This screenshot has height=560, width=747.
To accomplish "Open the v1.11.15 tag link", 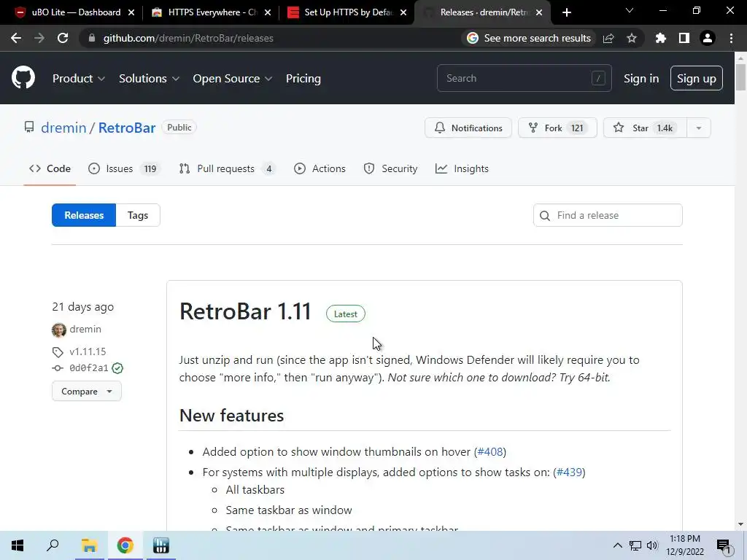I will click(x=88, y=351).
